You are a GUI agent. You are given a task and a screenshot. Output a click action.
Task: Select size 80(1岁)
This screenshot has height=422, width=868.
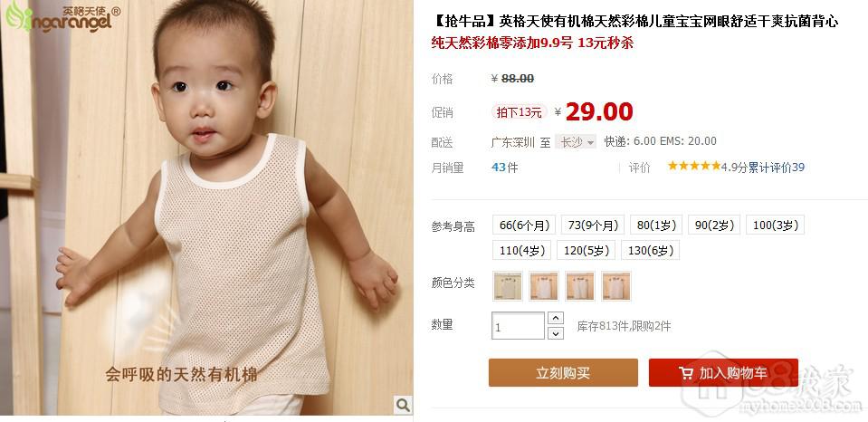coord(656,225)
